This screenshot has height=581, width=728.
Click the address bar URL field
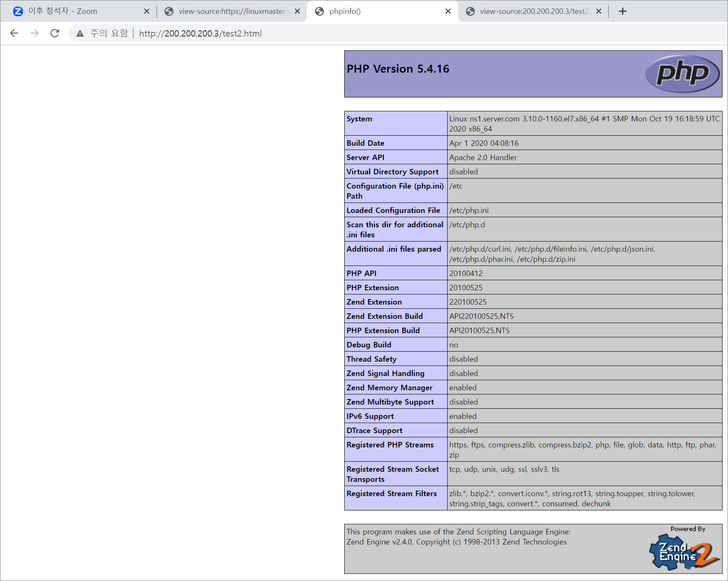coord(200,33)
